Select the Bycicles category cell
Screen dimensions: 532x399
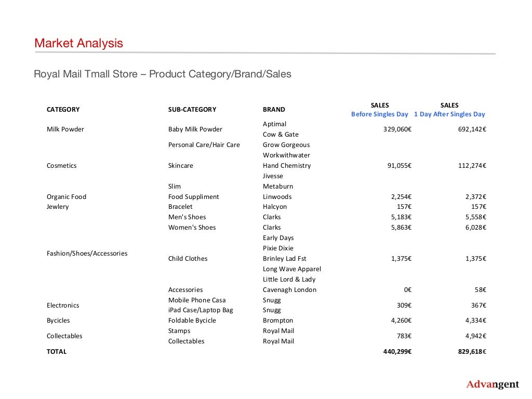58,321
